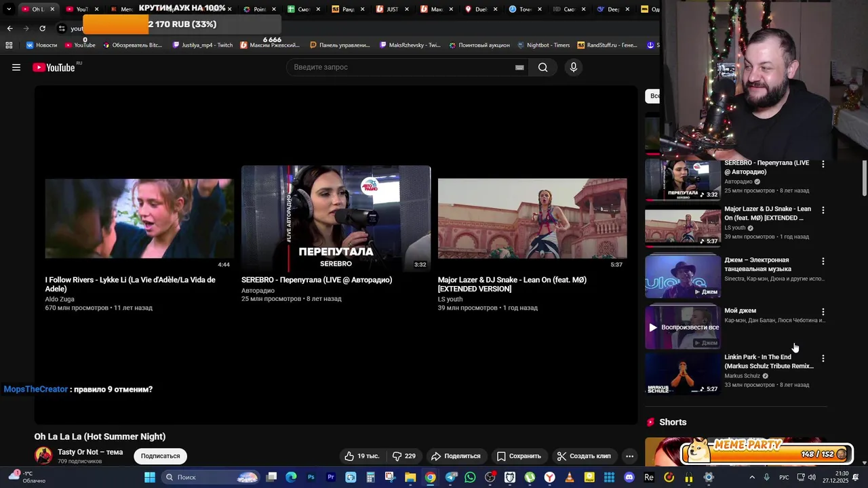Open VLC media player from the taskbar
This screenshot has width=868, height=488.
pyautogui.click(x=569, y=477)
